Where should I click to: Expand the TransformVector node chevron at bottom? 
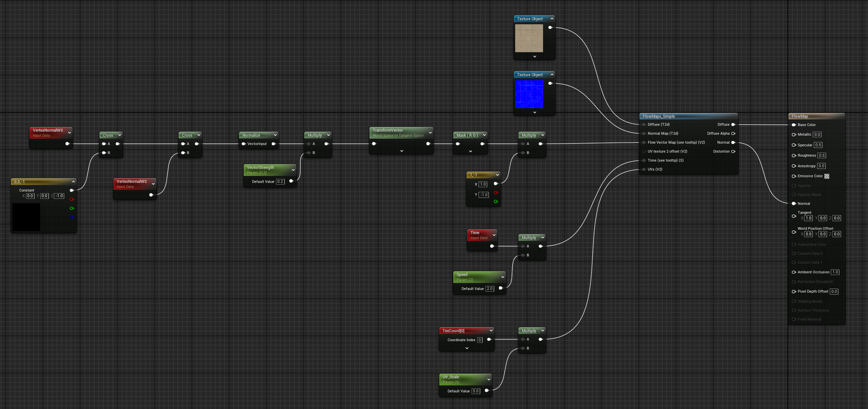pos(402,151)
